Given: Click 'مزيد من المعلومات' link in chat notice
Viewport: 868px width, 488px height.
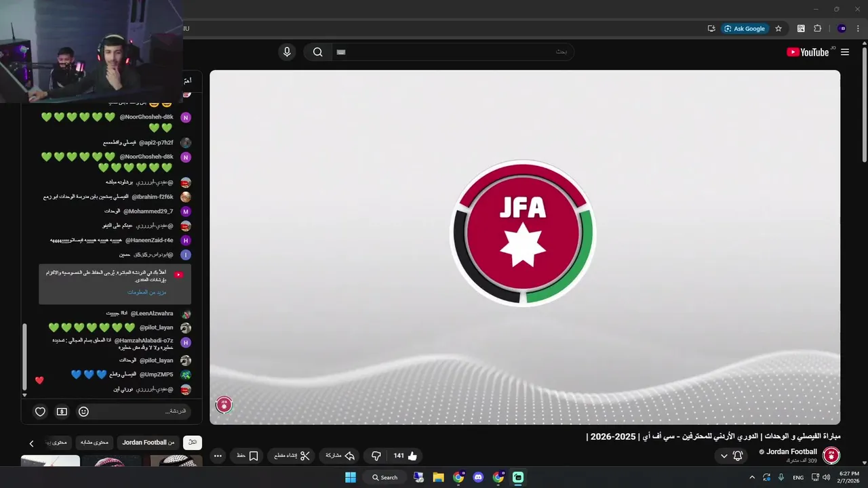Looking at the screenshot, I should [x=146, y=292].
